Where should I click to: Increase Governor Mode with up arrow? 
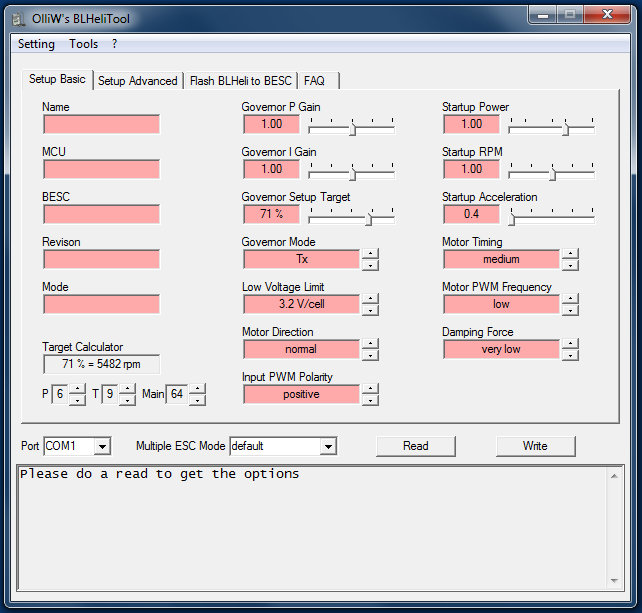370,254
